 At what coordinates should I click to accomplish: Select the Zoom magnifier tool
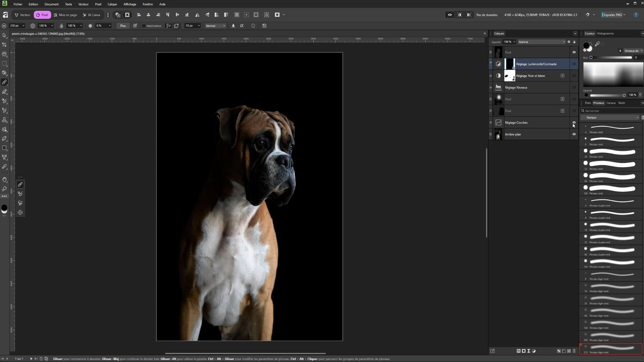click(4, 189)
